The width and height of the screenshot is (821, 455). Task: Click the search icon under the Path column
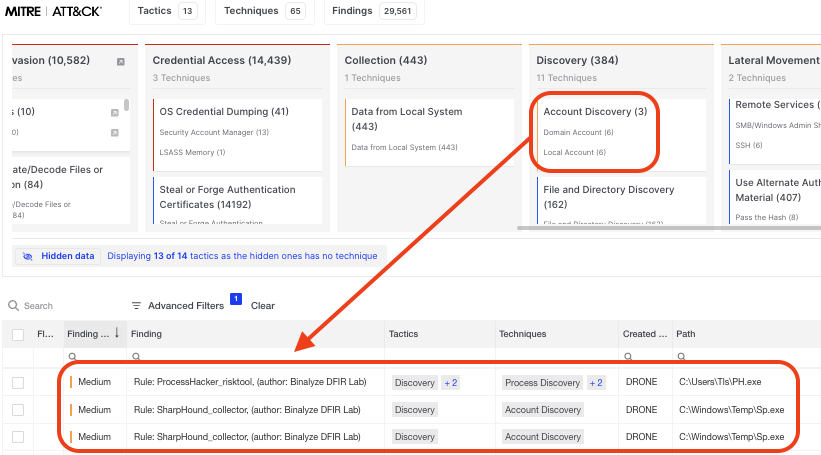click(680, 356)
